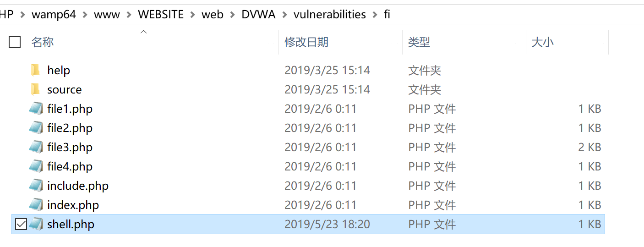This screenshot has height=247, width=644.
Task: Click the file2.php file icon
Action: click(36, 128)
